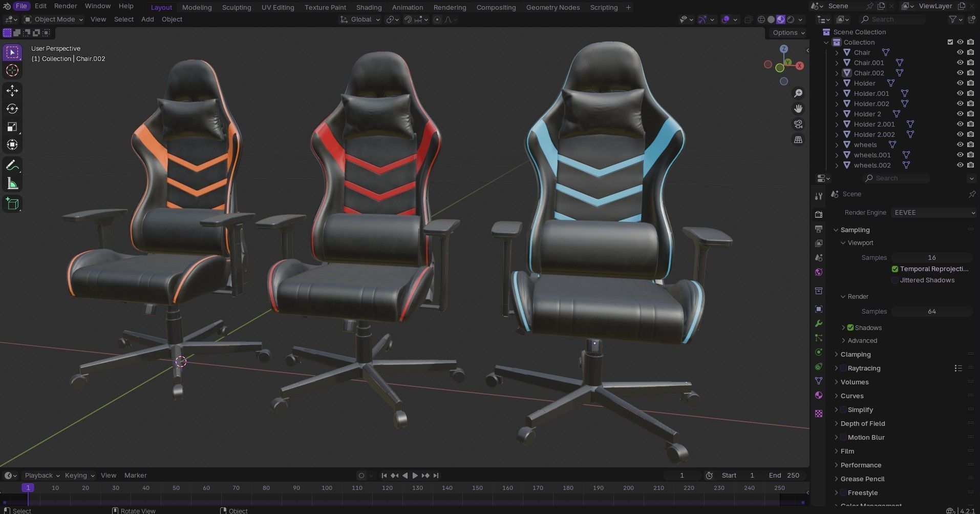Open the Render properties tab
Image resolution: width=980 pixels, height=514 pixels.
[x=819, y=214]
